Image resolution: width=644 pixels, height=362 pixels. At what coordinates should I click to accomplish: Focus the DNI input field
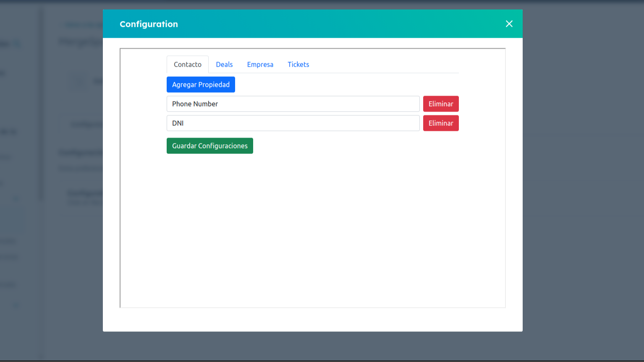[293, 123]
